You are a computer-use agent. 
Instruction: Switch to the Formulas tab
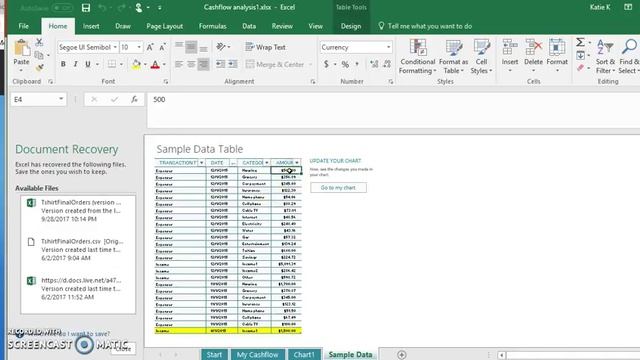tap(213, 26)
